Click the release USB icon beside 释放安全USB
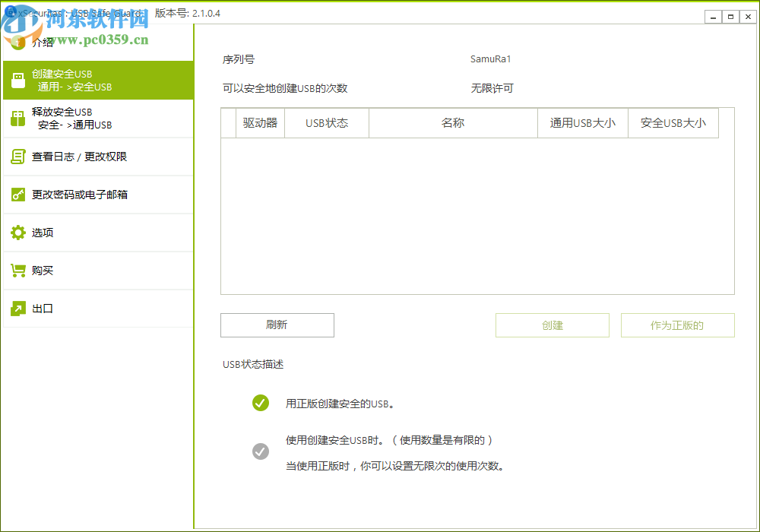The image size is (760, 532). pyautogui.click(x=17, y=118)
